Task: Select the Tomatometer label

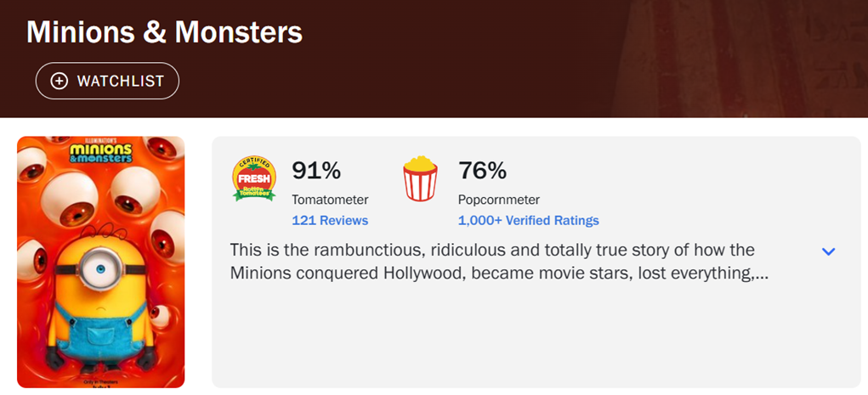Action: coord(330,200)
